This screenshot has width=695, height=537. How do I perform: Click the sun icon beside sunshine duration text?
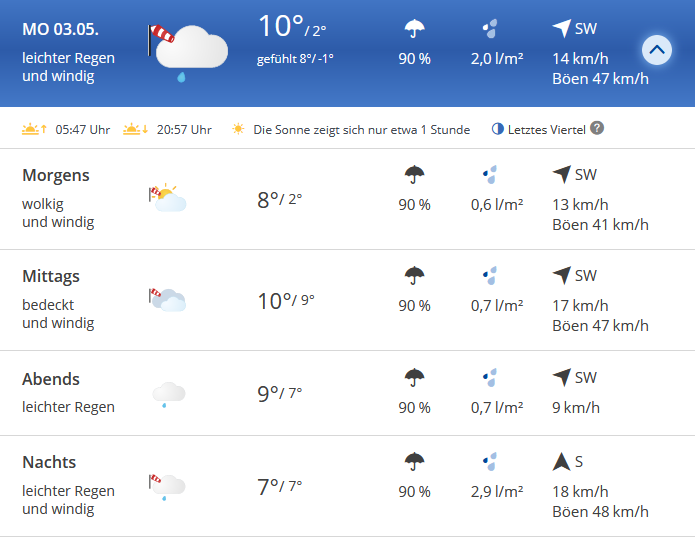238,129
